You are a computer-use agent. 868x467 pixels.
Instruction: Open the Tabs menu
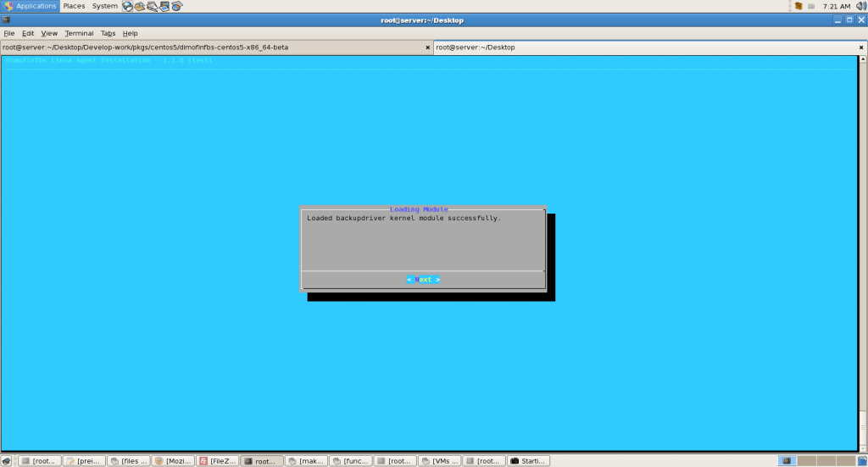tap(108, 33)
